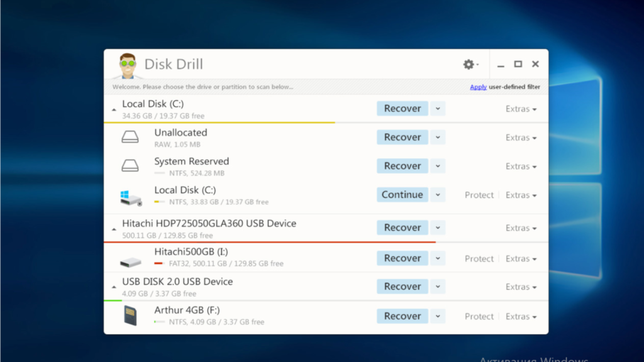Click the System Reserved partition disk icon

130,165
